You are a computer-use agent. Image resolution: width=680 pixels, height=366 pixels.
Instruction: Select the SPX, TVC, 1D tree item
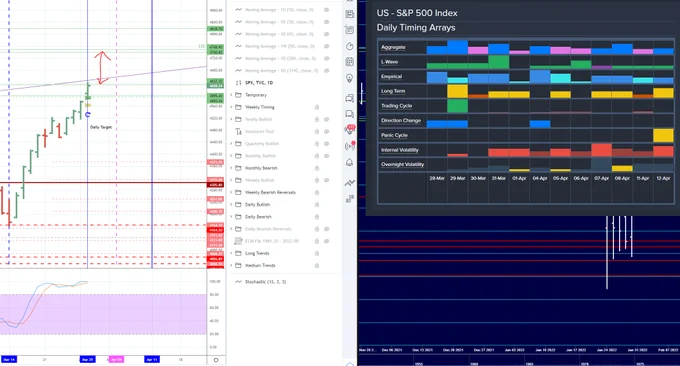pos(259,82)
